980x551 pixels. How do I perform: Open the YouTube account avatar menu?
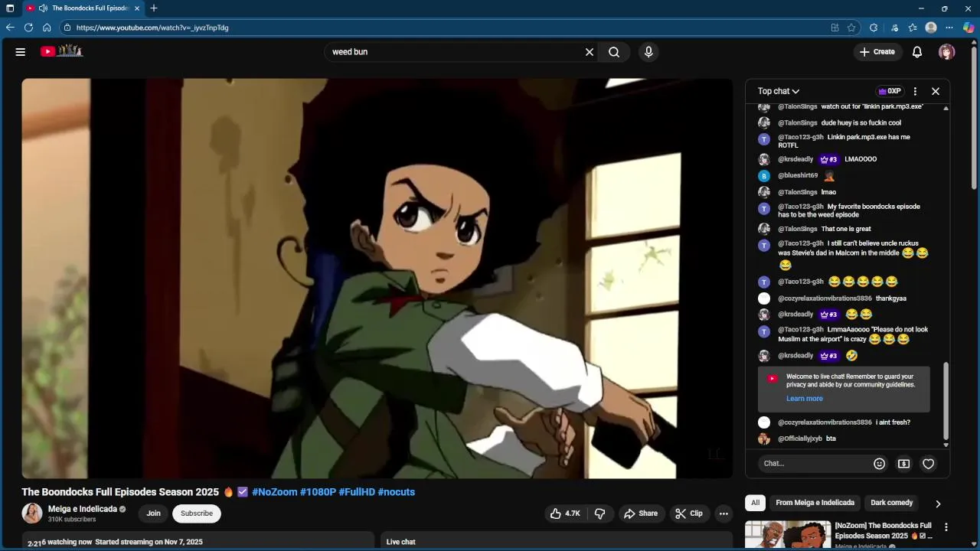[x=947, y=52]
